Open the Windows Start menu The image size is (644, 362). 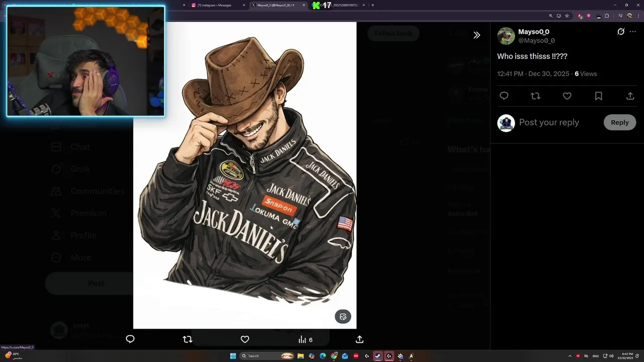coord(233,356)
